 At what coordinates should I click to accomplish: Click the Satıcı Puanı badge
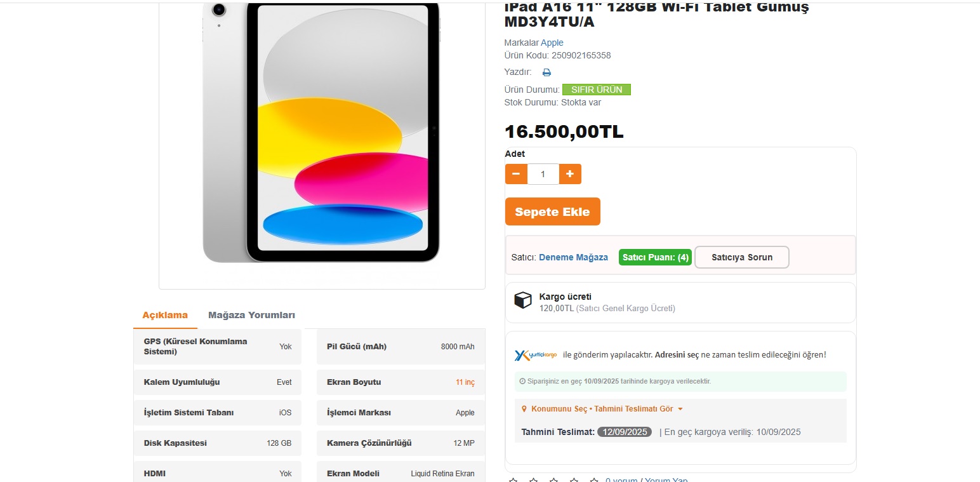pyautogui.click(x=655, y=258)
